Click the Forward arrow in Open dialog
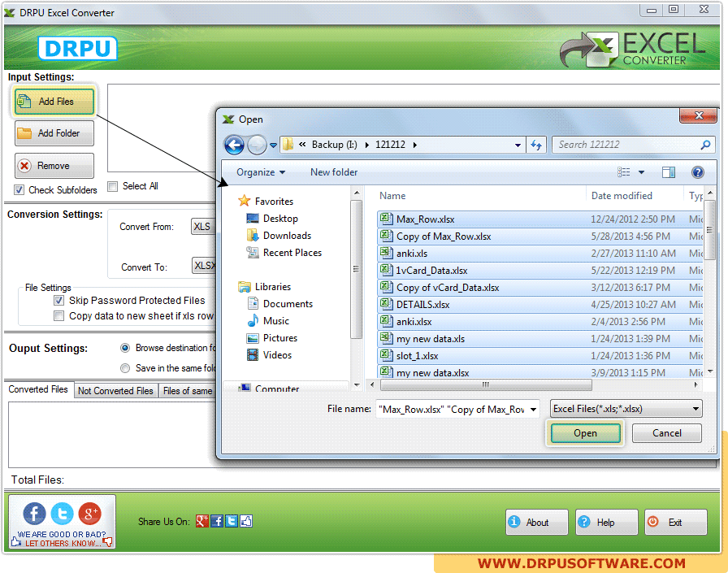This screenshot has width=728, height=573. [x=257, y=145]
